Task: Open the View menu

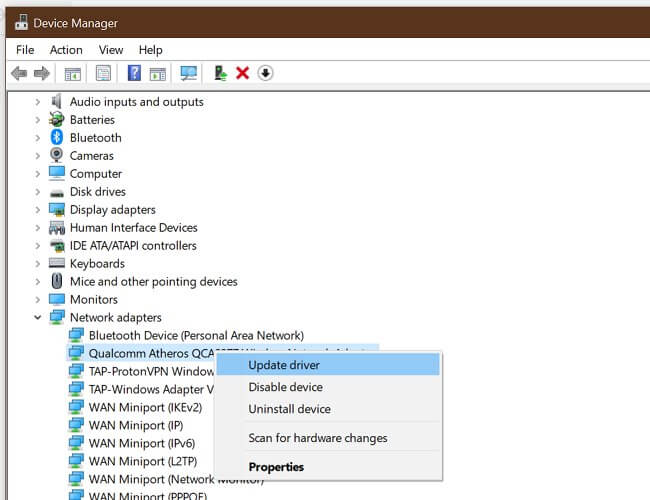Action: click(x=111, y=50)
